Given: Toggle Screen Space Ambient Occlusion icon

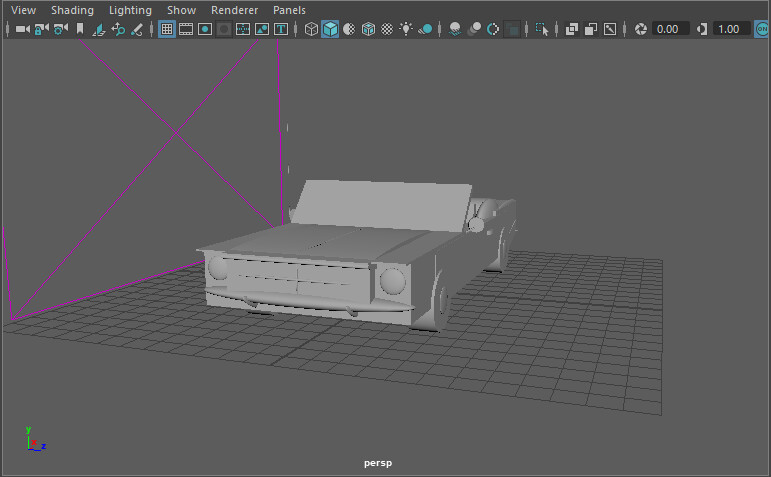Looking at the screenshot, I should point(455,29).
